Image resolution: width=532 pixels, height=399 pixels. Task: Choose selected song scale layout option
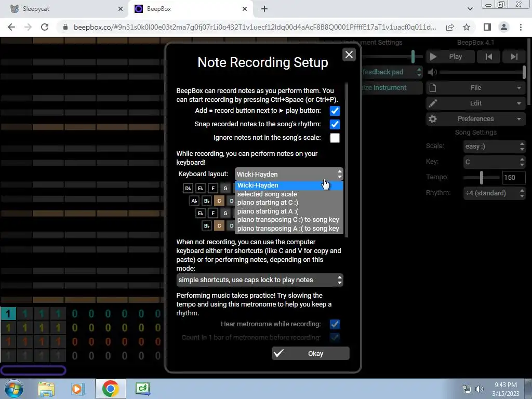pyautogui.click(x=289, y=194)
